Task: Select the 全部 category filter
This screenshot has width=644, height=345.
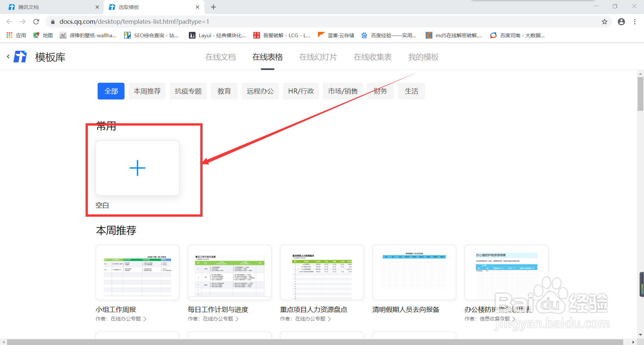Action: 111,91
